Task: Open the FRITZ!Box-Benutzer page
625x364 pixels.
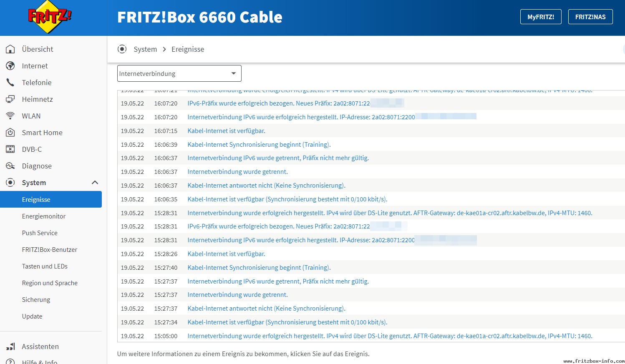Action: pyautogui.click(x=50, y=249)
